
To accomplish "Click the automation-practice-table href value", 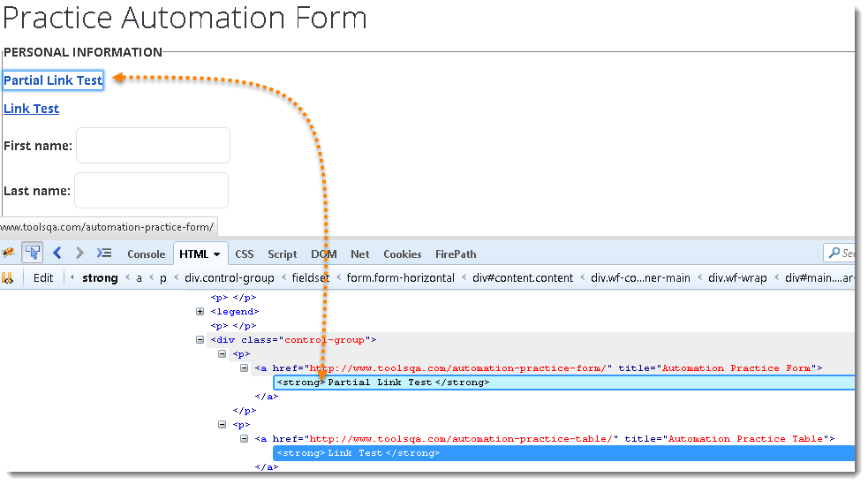I will [461, 439].
